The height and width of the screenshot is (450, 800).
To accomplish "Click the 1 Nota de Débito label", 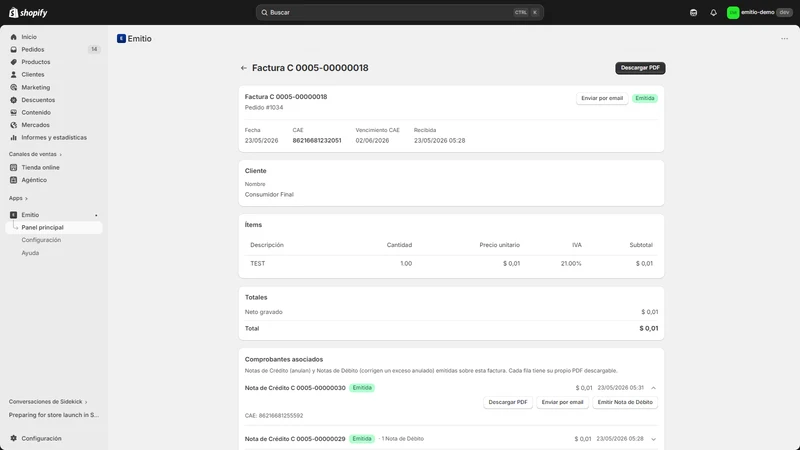I will (x=403, y=439).
